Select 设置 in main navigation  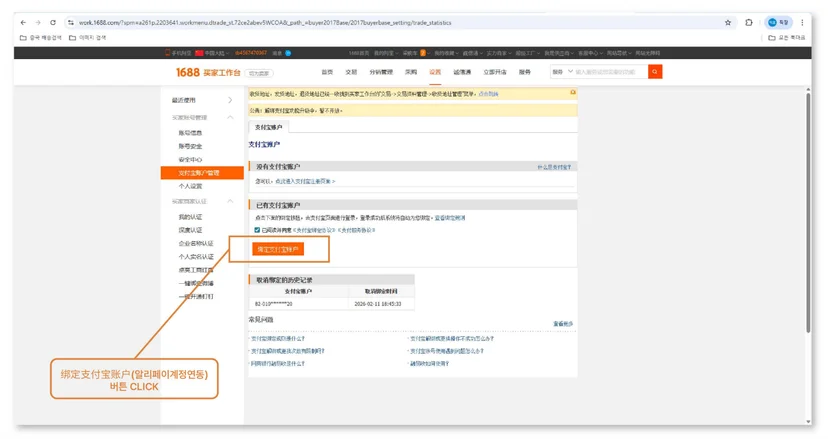point(435,72)
